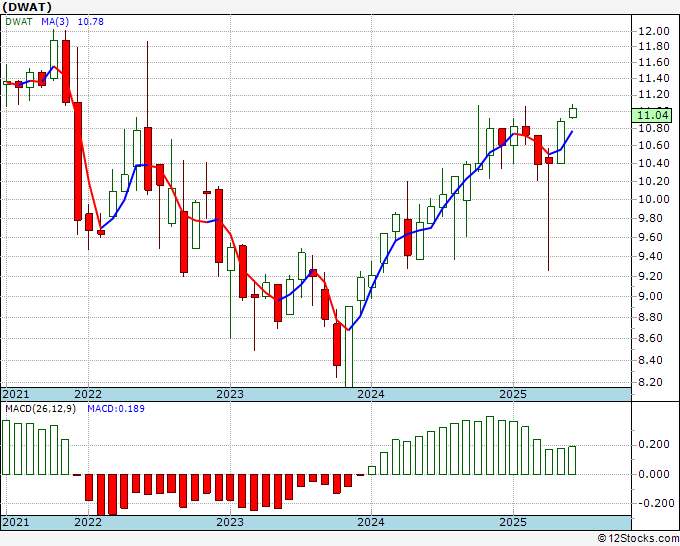Viewport: 680px width, 546px height.
Task: Click 2022 on the price chart timeline
Action: (x=88, y=394)
